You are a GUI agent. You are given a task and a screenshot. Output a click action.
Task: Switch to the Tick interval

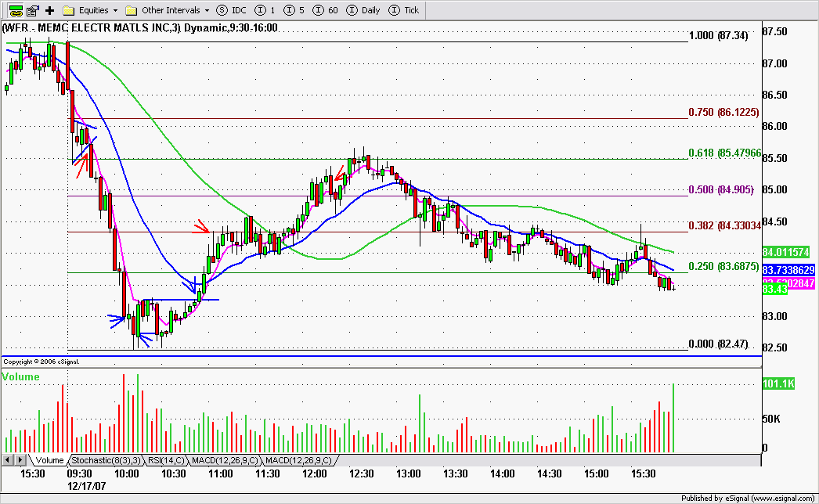point(404,10)
